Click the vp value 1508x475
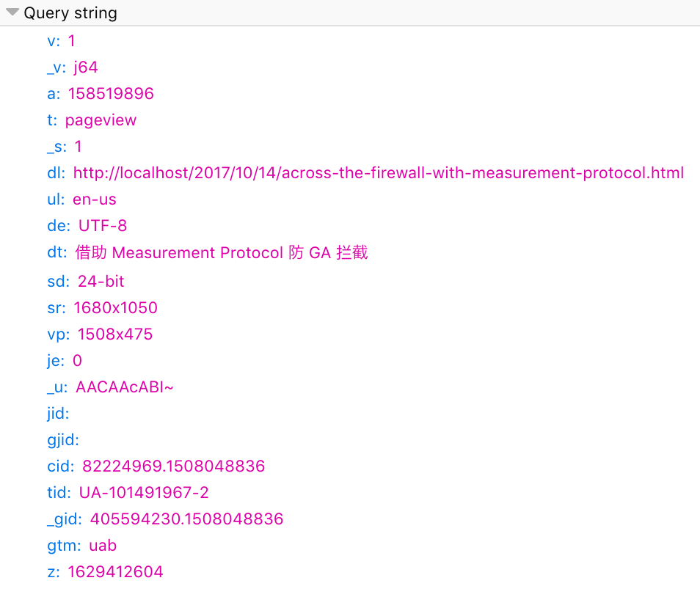 (113, 334)
